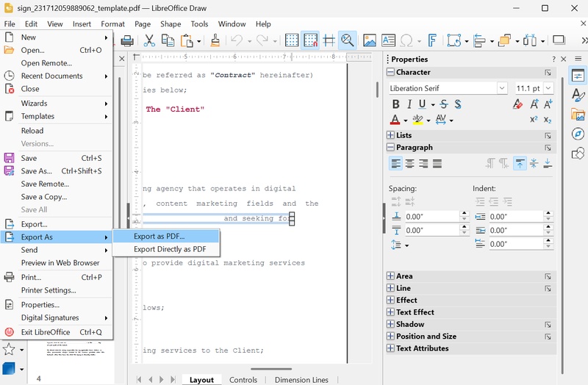588x385 pixels.
Task: Expand the Position and Size section
Action: click(x=390, y=336)
